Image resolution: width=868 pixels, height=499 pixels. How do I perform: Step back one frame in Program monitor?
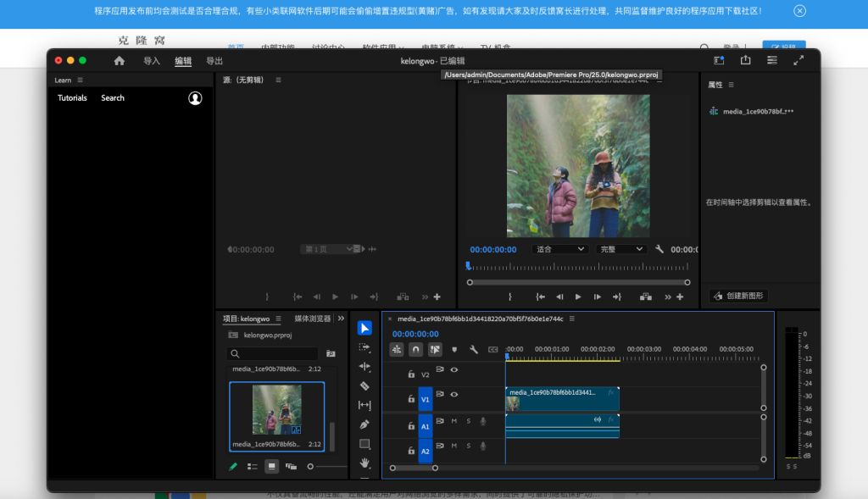coord(559,297)
